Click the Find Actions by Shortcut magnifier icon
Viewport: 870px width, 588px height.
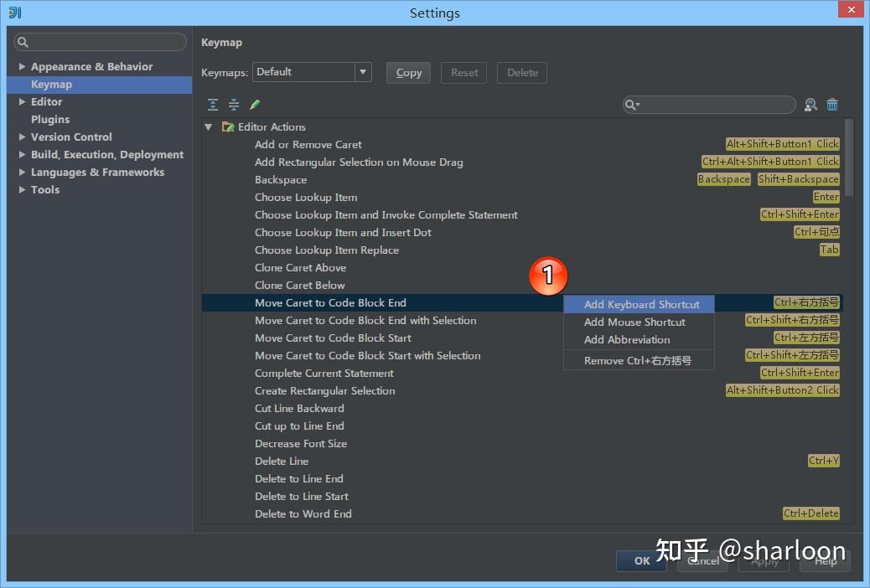[x=810, y=104]
